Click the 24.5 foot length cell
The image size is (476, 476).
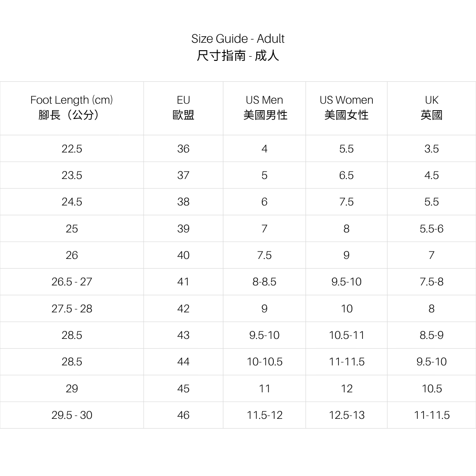[72, 202]
